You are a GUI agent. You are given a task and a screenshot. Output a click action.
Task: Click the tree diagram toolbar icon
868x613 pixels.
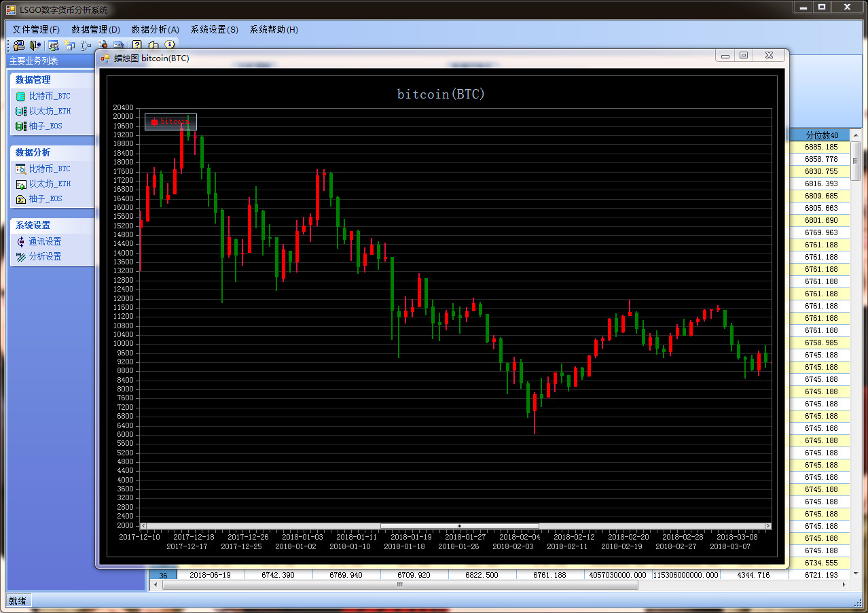(x=86, y=46)
